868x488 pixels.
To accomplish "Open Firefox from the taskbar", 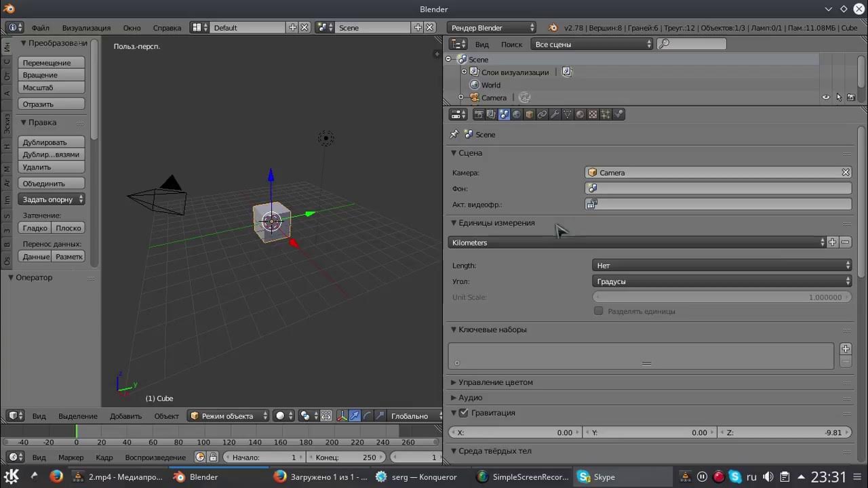I will click(x=56, y=476).
